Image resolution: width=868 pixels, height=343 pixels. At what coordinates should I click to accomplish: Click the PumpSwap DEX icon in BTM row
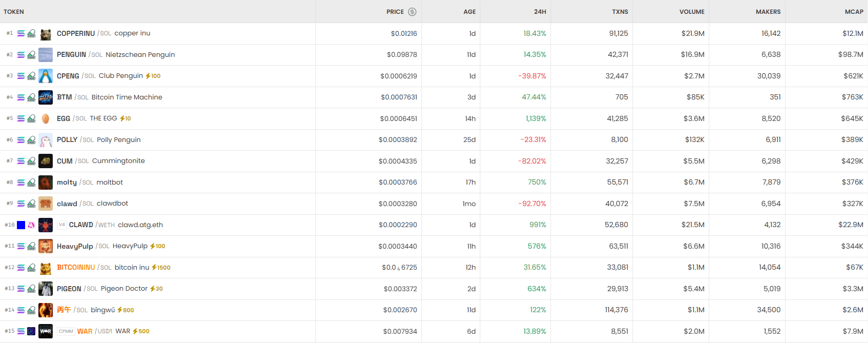tap(31, 97)
